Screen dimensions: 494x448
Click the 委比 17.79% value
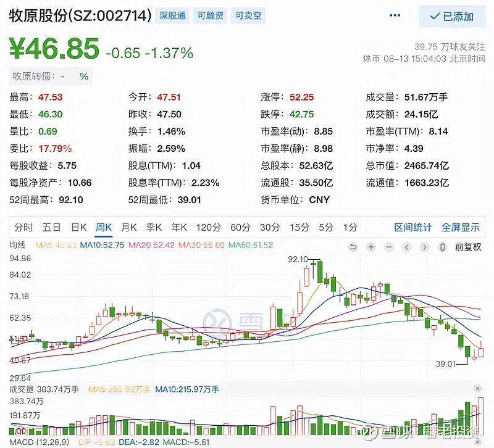pos(55,149)
